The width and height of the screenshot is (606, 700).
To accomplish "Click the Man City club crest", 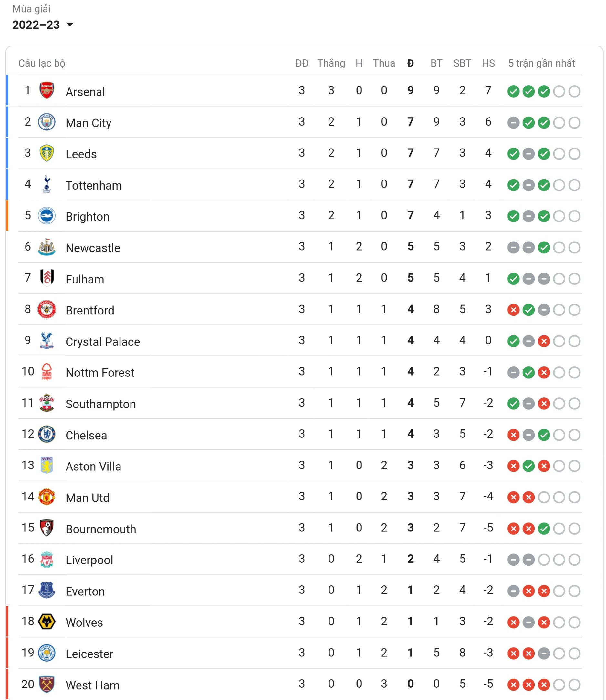I will 47,122.
